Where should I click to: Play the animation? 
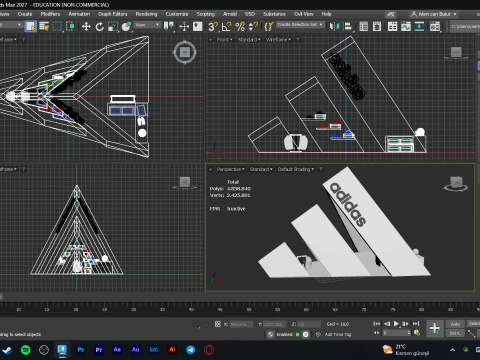coord(396,324)
